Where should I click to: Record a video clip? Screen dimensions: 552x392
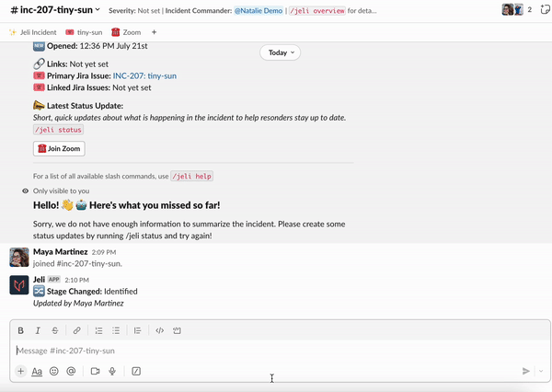coord(95,371)
